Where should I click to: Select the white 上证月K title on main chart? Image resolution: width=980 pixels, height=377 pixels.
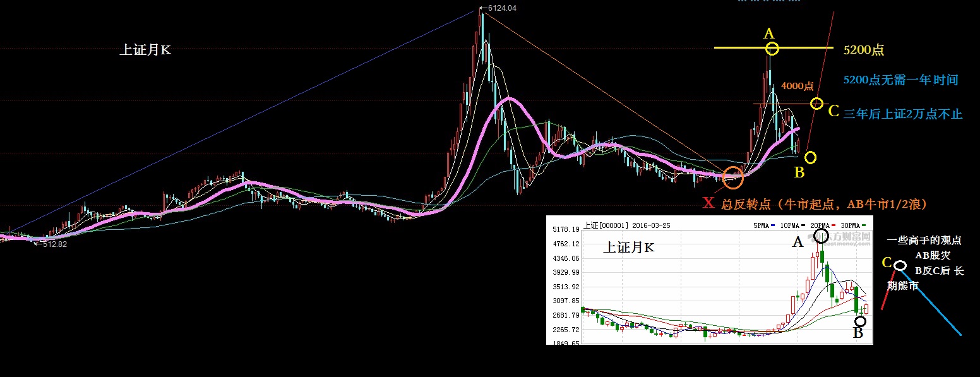pyautogui.click(x=145, y=50)
